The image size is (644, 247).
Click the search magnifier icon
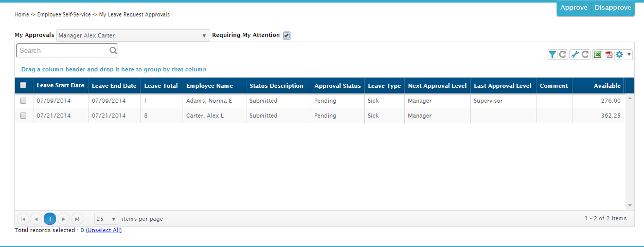coord(113,50)
